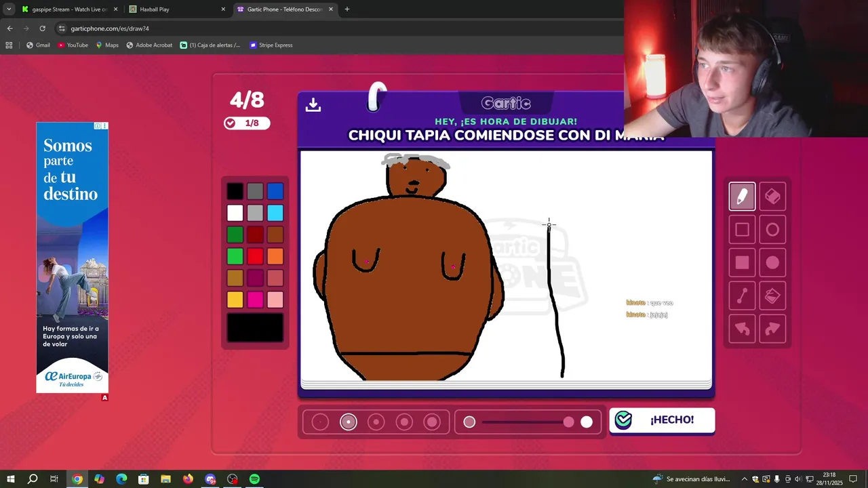The image size is (868, 488).
Task: Pick the hot pink color swatch
Action: coord(255,300)
